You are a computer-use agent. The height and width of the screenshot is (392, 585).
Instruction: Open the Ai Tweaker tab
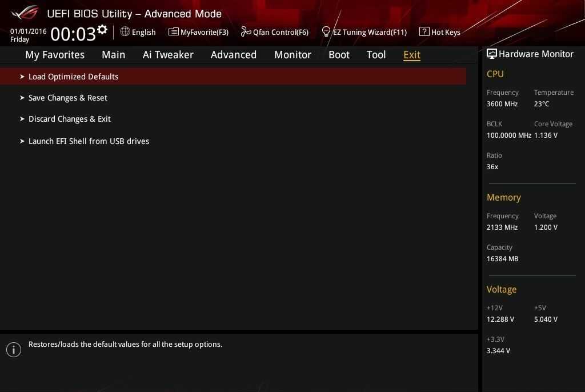pos(168,55)
